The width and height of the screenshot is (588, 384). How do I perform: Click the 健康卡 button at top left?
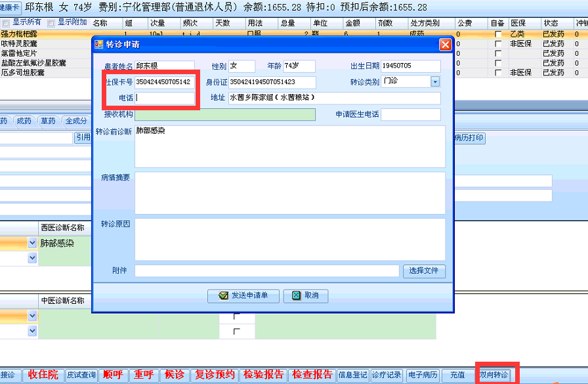(x=10, y=7)
